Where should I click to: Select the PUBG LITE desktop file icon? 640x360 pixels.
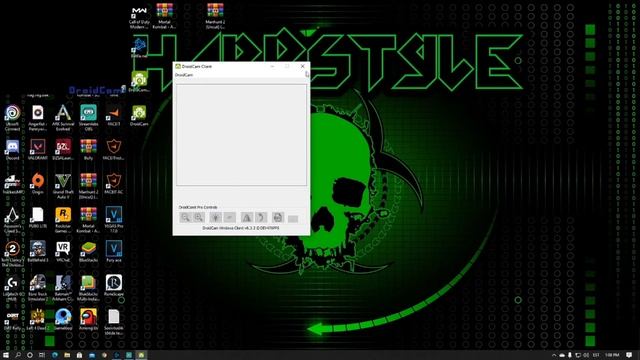click(x=38, y=218)
